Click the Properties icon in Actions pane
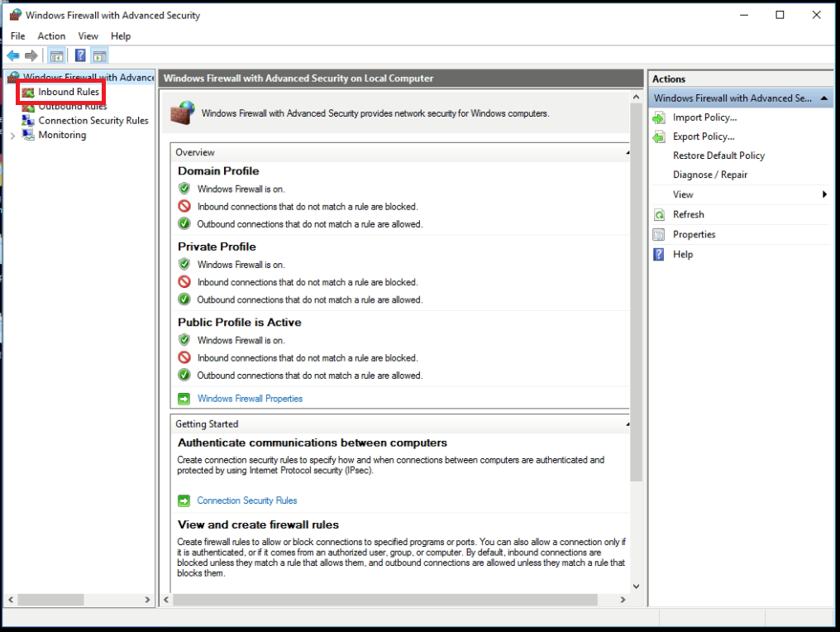 point(659,234)
